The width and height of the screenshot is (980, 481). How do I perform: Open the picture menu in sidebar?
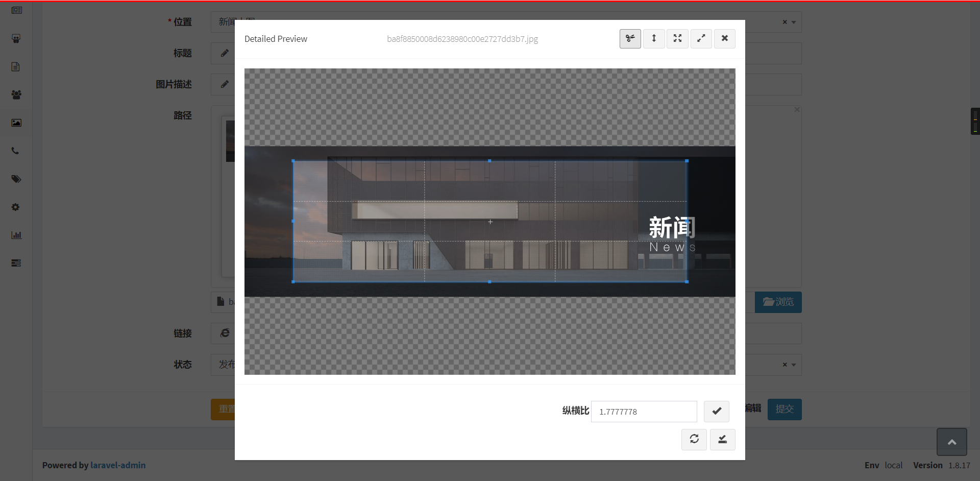tap(16, 123)
